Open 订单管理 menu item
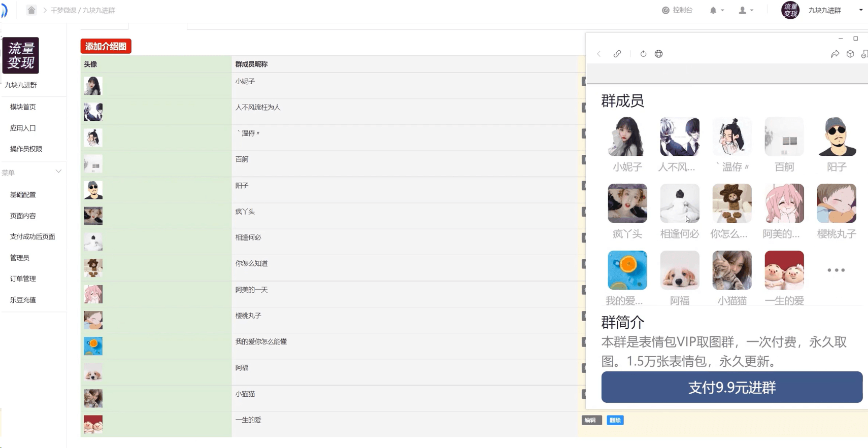 coord(23,279)
